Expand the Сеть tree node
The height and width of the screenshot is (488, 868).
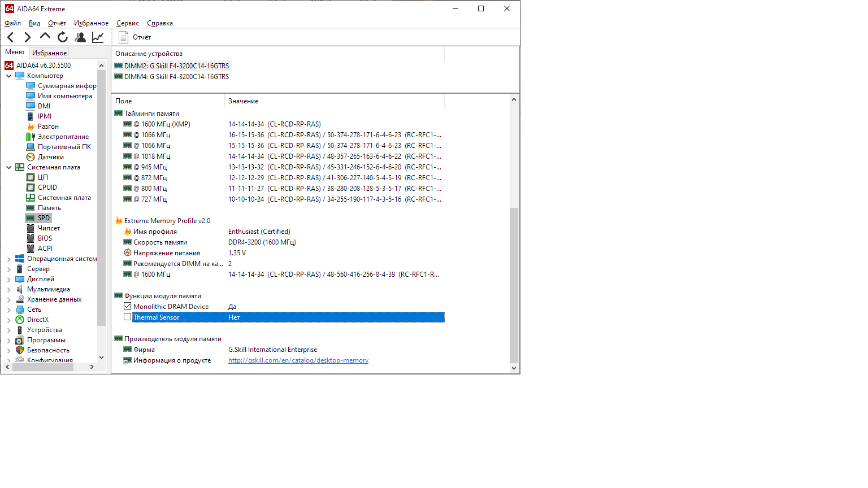coord(8,310)
